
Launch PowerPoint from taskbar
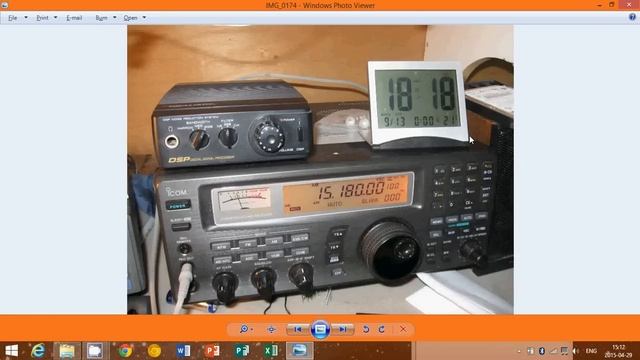213,351
